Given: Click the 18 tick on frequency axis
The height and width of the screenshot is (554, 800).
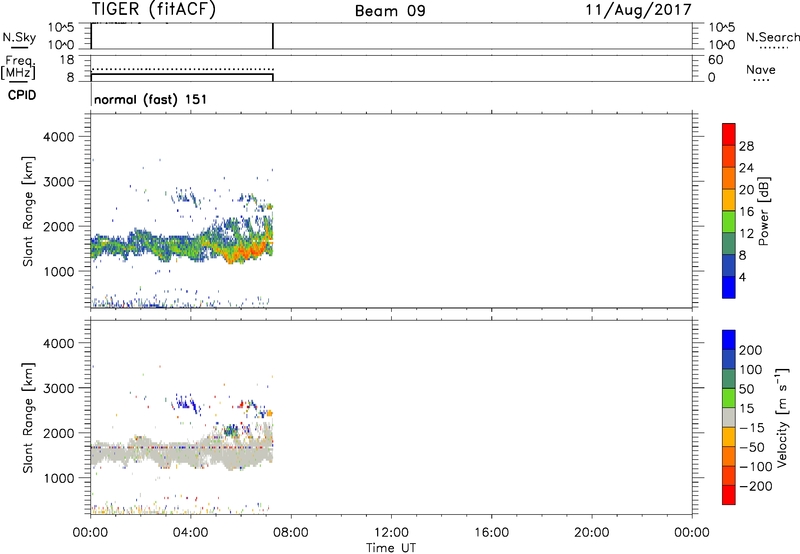Looking at the screenshot, I should coord(67,60).
